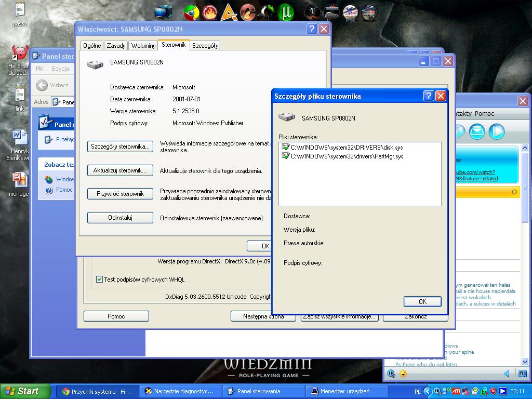Click the help question mark in SAMSUNG properties
Screen dimensions: 532x399
[x=312, y=29]
